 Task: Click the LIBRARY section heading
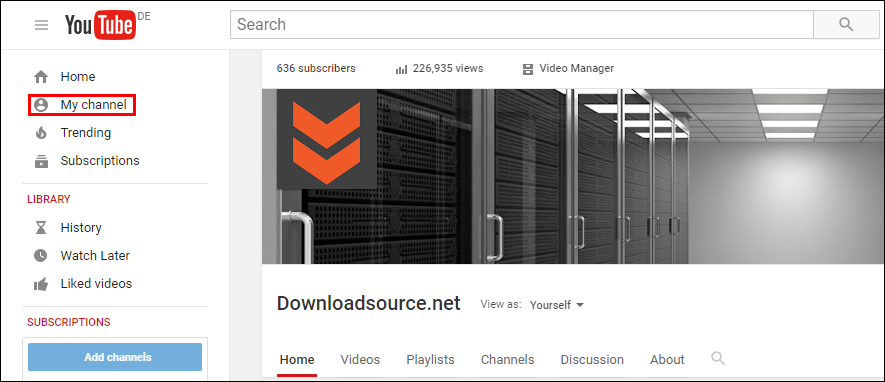point(49,199)
